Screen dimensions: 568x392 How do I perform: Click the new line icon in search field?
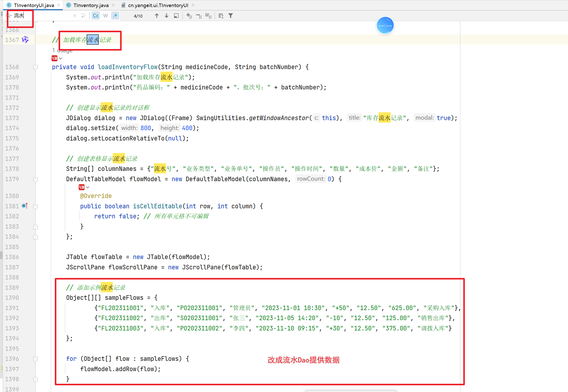point(83,16)
